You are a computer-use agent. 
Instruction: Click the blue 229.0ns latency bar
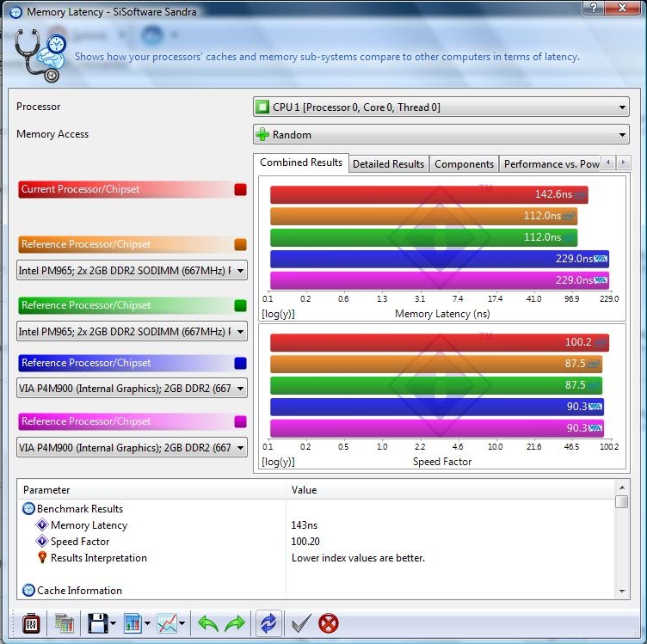pos(440,259)
